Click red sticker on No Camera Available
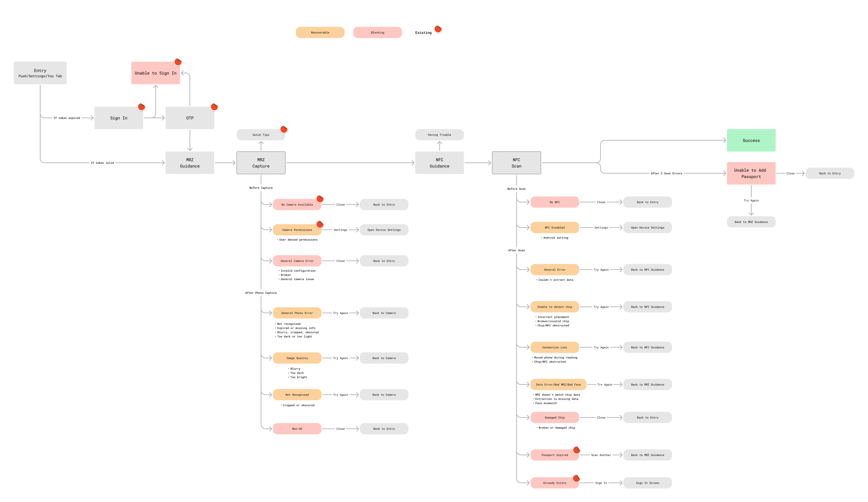This screenshot has height=502, width=868. [320, 199]
